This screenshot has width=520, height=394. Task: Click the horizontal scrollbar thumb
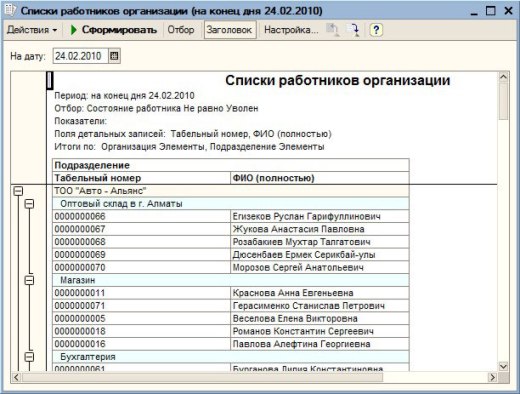tap(203, 377)
